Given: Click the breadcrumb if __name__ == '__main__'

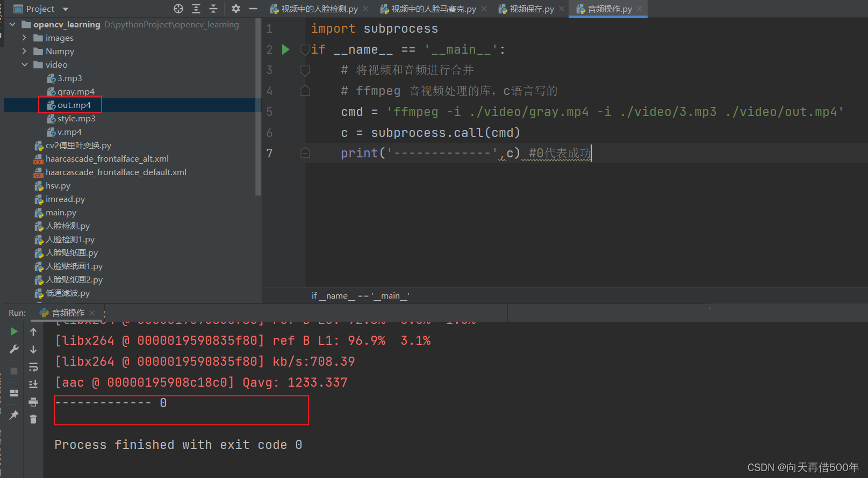Looking at the screenshot, I should pos(361,296).
